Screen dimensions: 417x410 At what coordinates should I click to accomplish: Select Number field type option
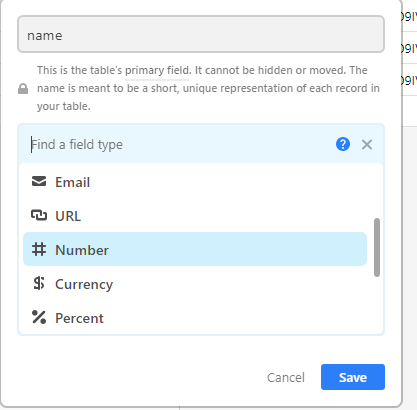point(195,249)
